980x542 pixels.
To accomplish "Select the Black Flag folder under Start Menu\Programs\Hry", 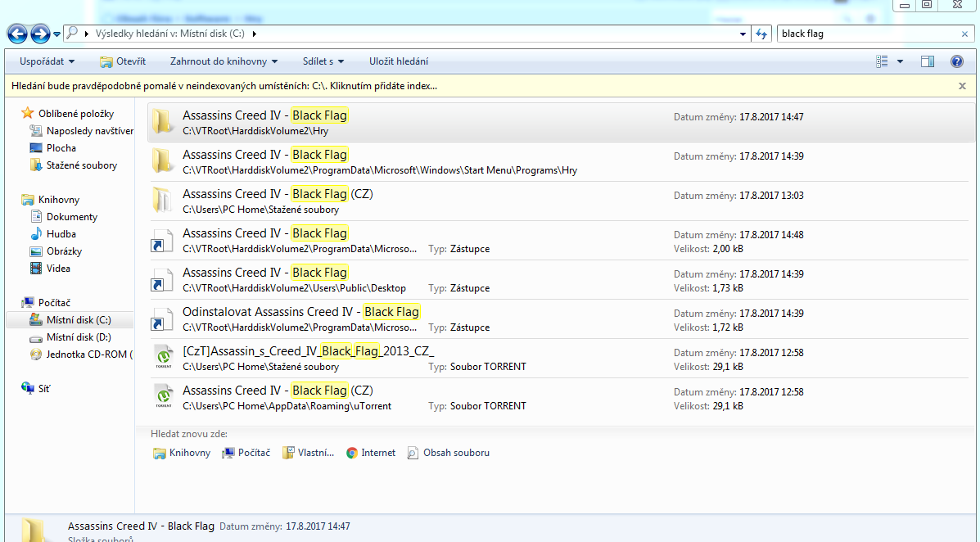I will (561, 162).
